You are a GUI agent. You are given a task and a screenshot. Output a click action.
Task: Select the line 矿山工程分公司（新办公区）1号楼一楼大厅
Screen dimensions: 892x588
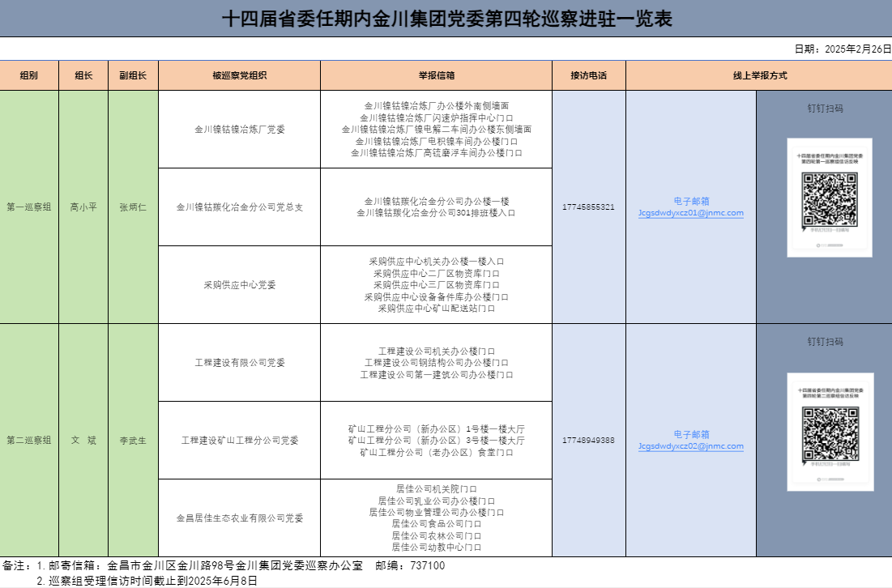(437, 429)
